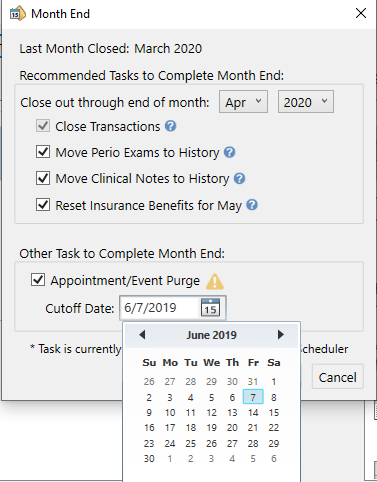Toggle Move Clinical Notes to History checkbox
The height and width of the screenshot is (482, 377).
[x=43, y=178]
